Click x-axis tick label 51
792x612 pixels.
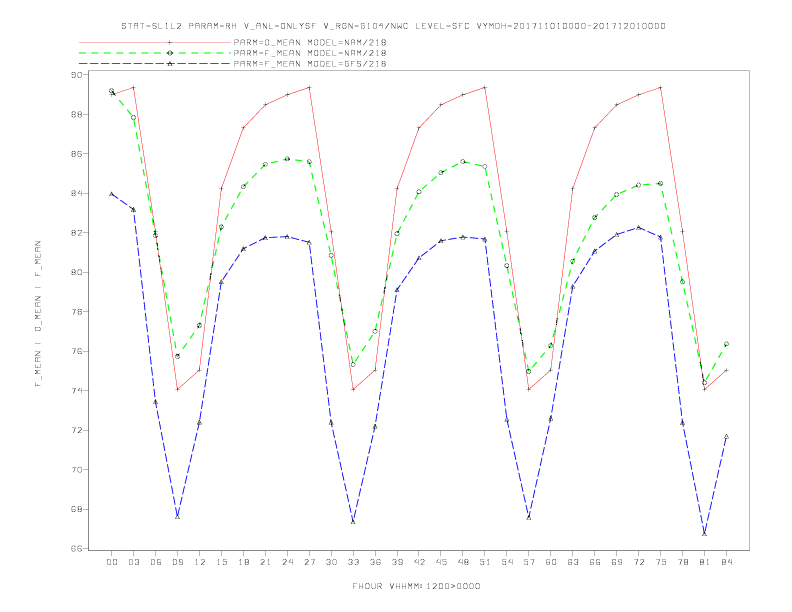(x=485, y=562)
